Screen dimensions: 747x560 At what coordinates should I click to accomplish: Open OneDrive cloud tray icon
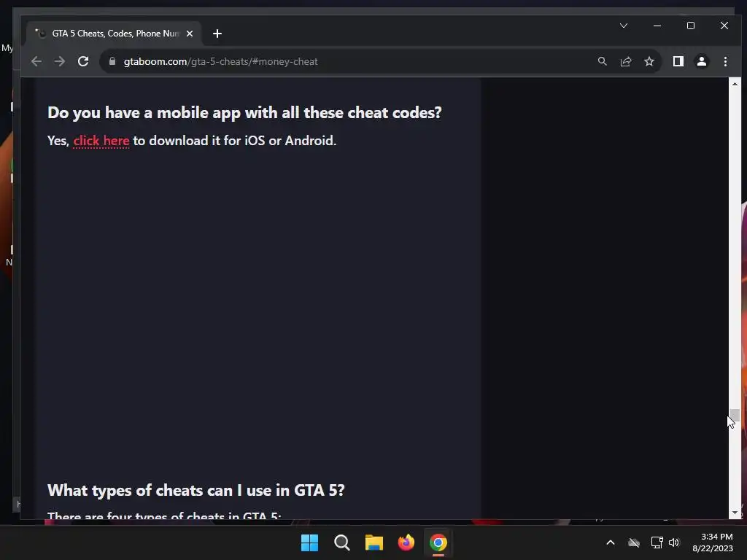coord(634,542)
